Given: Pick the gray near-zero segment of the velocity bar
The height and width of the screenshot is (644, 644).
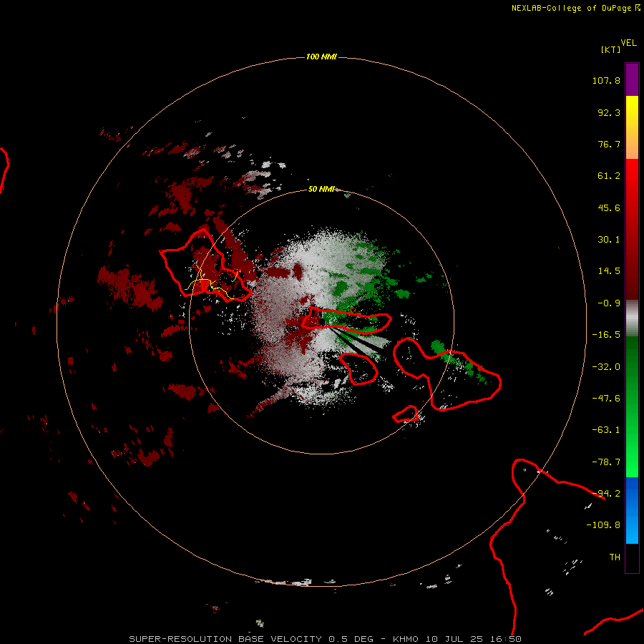Looking at the screenshot, I should coord(632,318).
